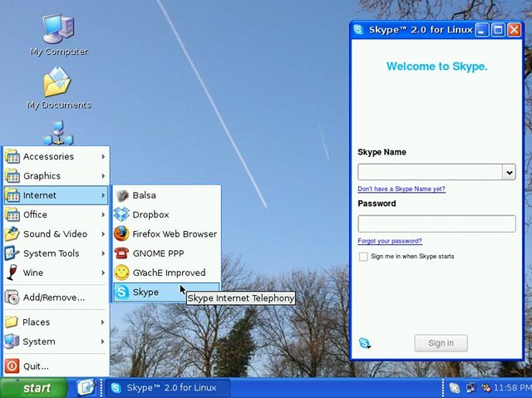Click the red Quit power icon
This screenshot has height=398, width=532.
click(x=12, y=366)
